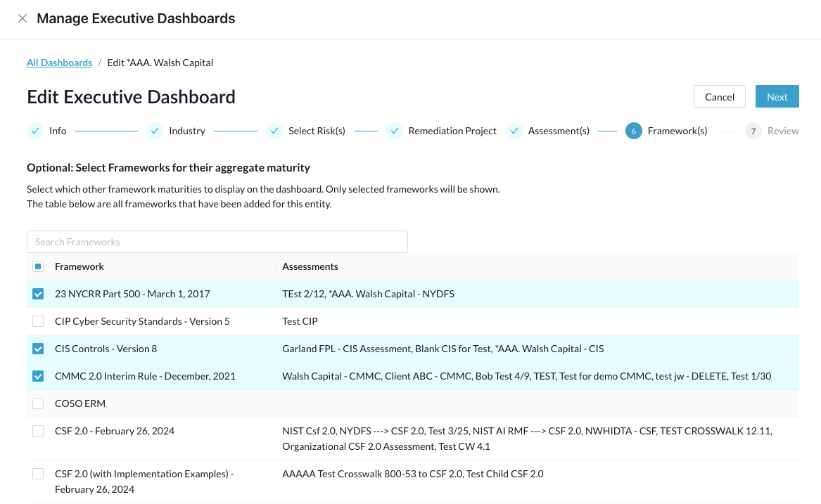Select CSF 2.0 February 26, 2024 checkbox
821x504 pixels.
38,431
